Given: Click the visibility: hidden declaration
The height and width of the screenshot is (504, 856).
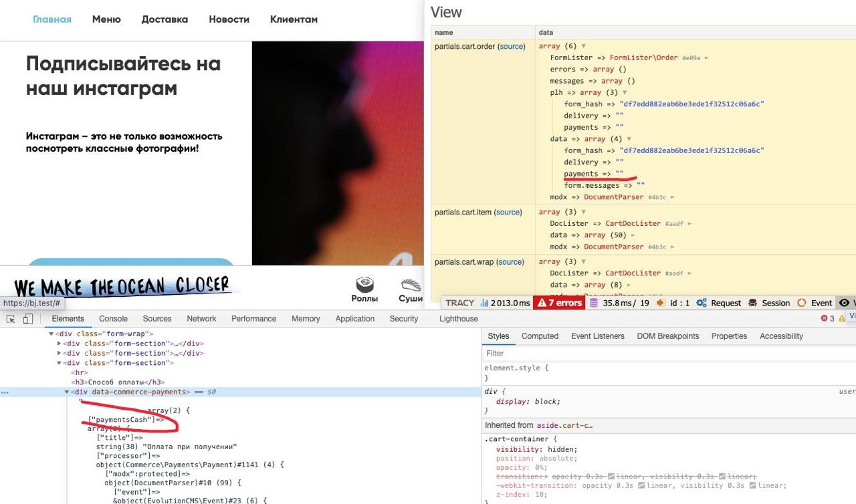Looking at the screenshot, I should (536, 449).
